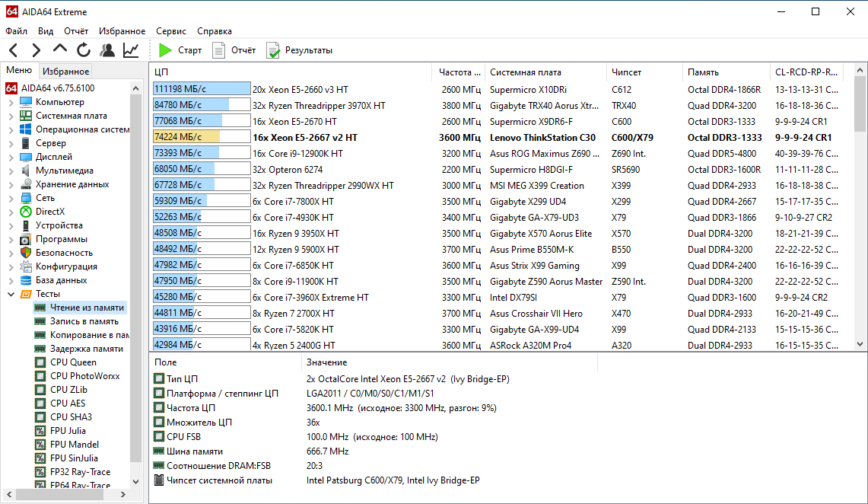Click the Безопасность shield icon
The height and width of the screenshot is (504, 868).
pos(26,253)
